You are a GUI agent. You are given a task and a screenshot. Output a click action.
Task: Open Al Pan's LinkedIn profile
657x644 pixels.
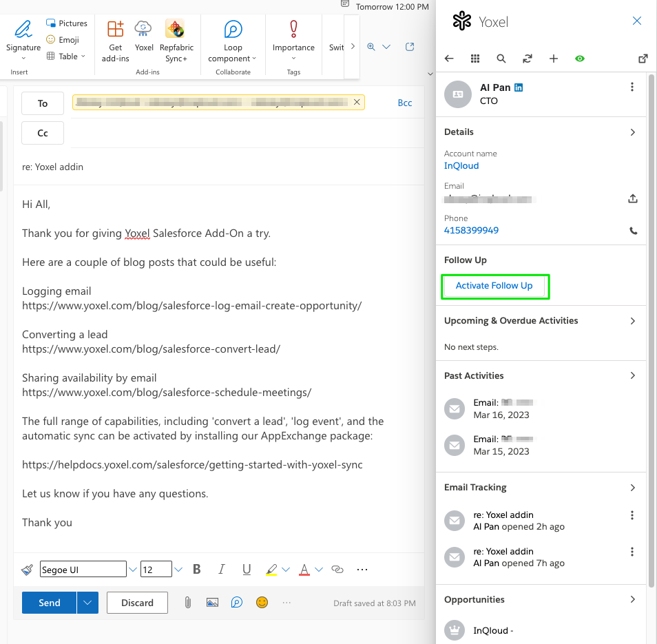[519, 87]
